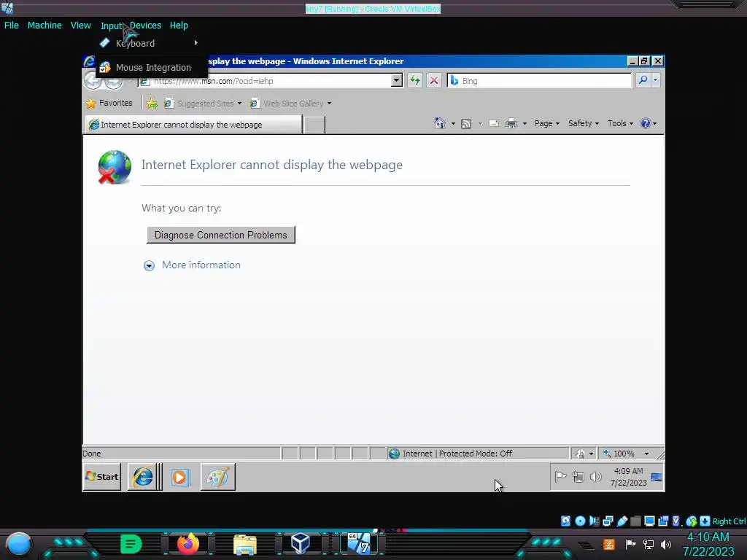The image size is (747, 560).
Task: Open the address bar history dropdown
Action: (396, 80)
